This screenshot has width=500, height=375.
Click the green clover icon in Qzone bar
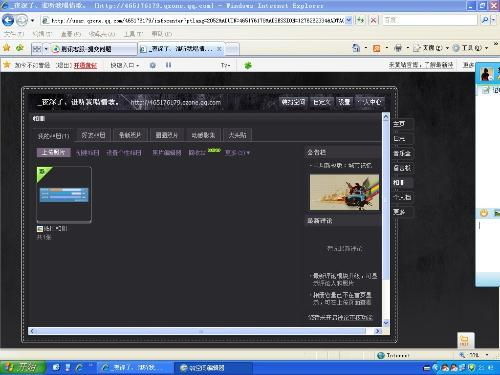click(248, 65)
